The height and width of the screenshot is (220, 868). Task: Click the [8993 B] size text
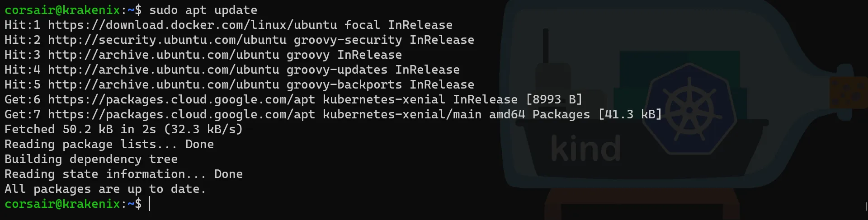click(x=554, y=99)
